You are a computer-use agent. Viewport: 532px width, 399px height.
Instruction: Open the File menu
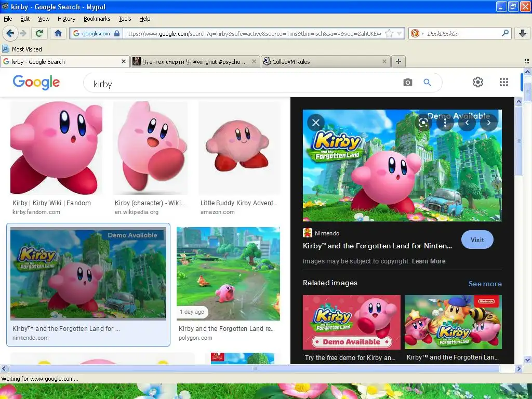pos(7,19)
